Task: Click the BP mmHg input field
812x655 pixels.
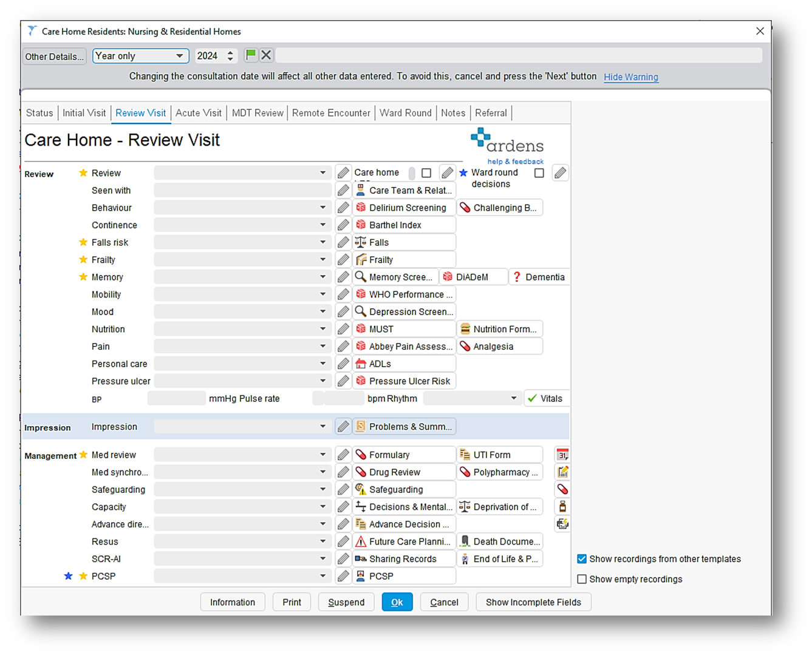Action: 177,399
